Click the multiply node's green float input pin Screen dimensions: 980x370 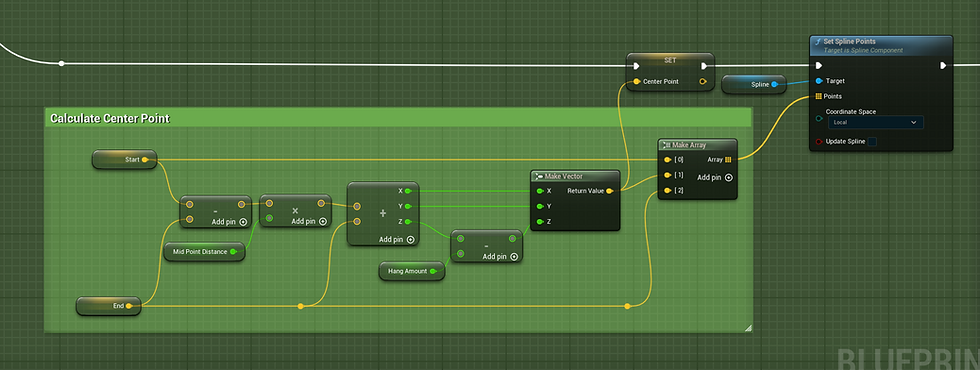click(x=269, y=219)
